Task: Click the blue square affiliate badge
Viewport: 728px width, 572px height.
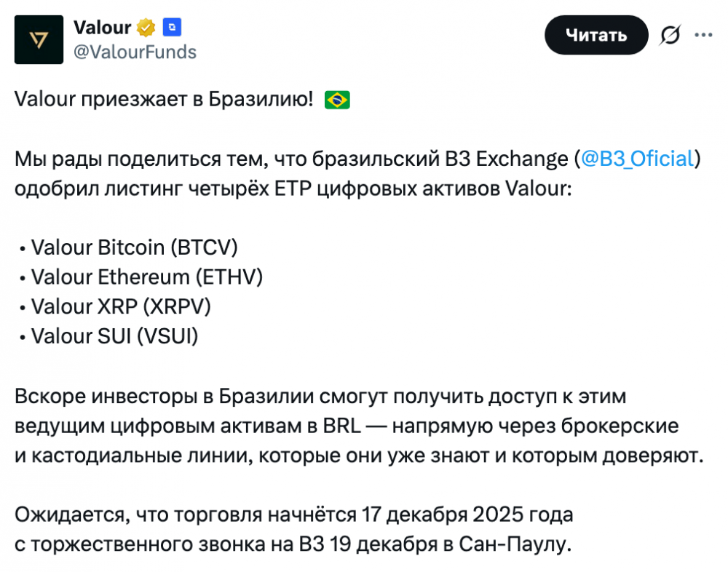Action: (173, 28)
